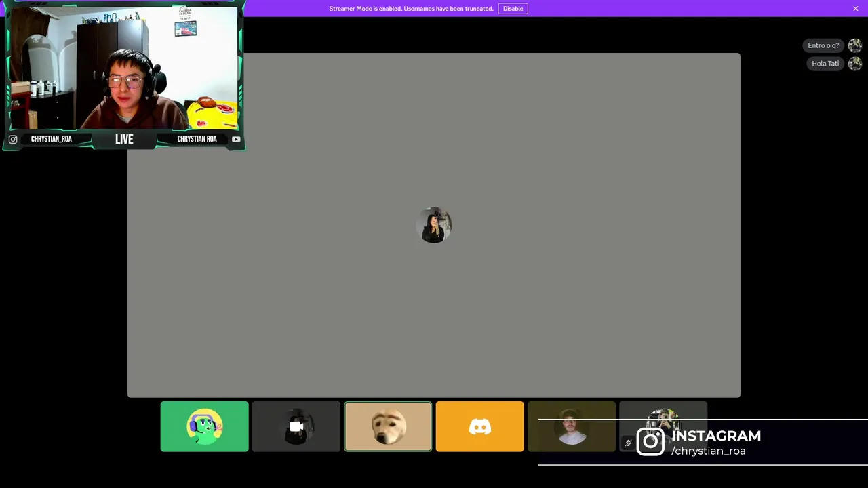
Task: Click the streamer webcam feed
Action: [x=123, y=68]
